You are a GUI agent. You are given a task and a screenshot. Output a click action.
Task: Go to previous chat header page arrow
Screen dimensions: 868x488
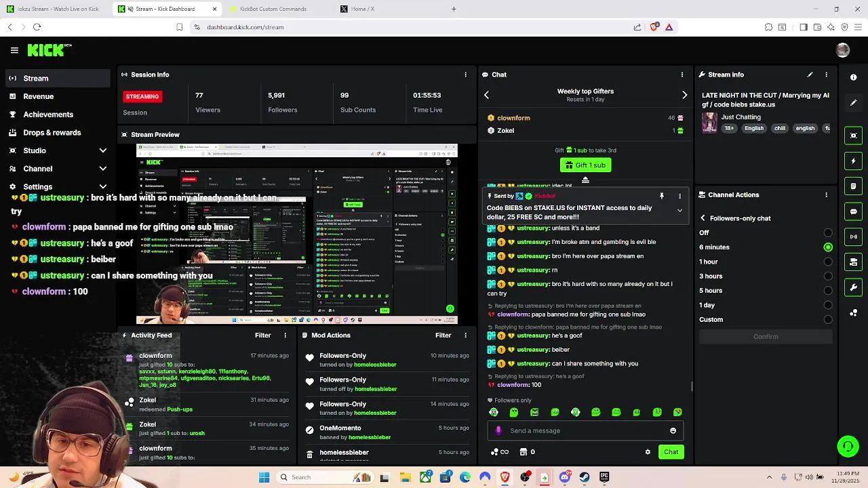[x=486, y=96]
